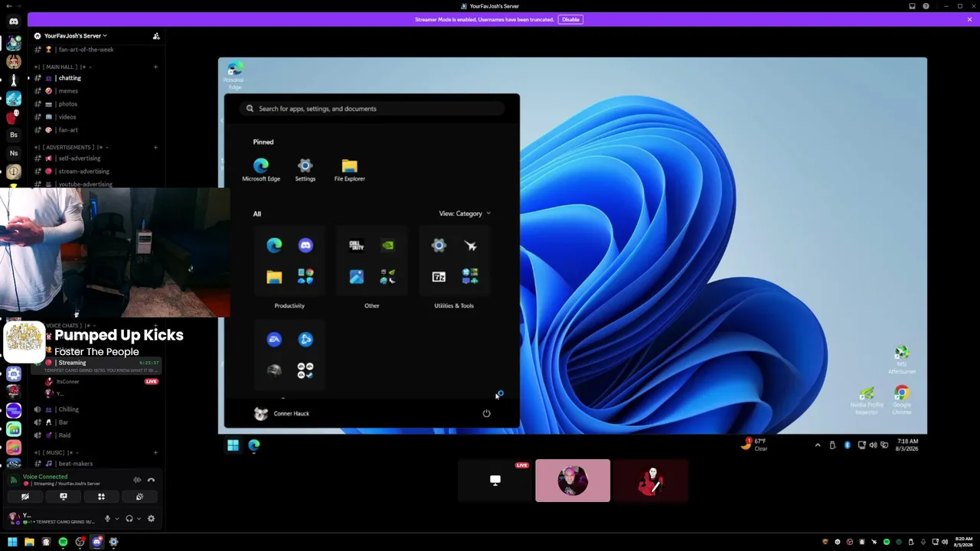Dismiss the Streamer Mode banner
Viewport: 980px width, 551px height.
pyautogui.click(x=969, y=19)
